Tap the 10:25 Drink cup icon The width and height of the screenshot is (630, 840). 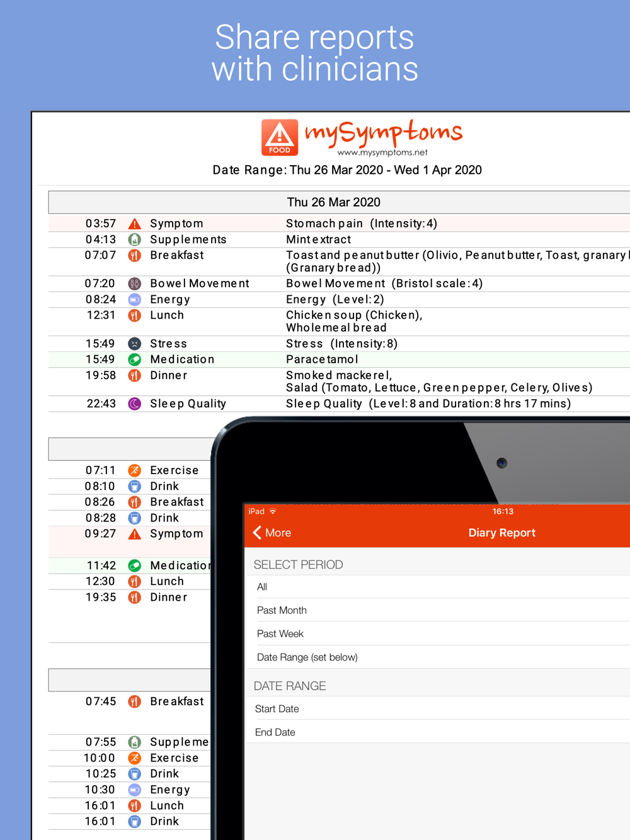[134, 774]
